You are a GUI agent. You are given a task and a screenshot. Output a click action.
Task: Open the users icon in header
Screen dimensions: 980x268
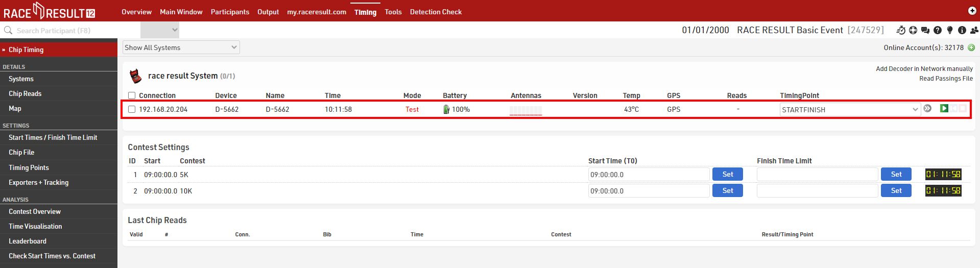(974, 30)
